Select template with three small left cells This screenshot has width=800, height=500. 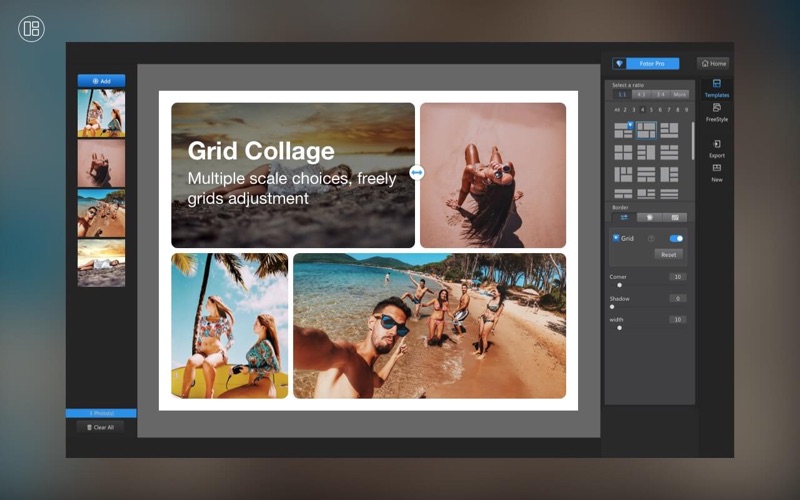pyautogui.click(x=646, y=152)
